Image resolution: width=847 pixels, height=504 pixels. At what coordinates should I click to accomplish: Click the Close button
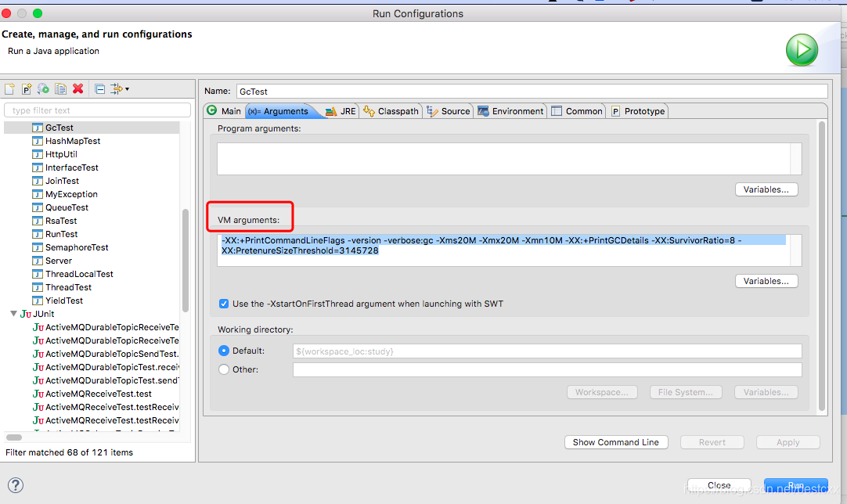(719, 485)
